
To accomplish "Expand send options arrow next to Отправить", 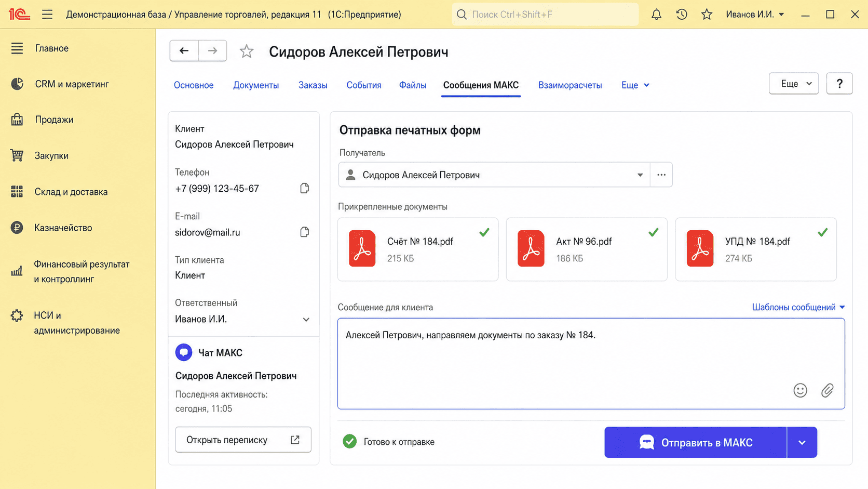I will [802, 442].
